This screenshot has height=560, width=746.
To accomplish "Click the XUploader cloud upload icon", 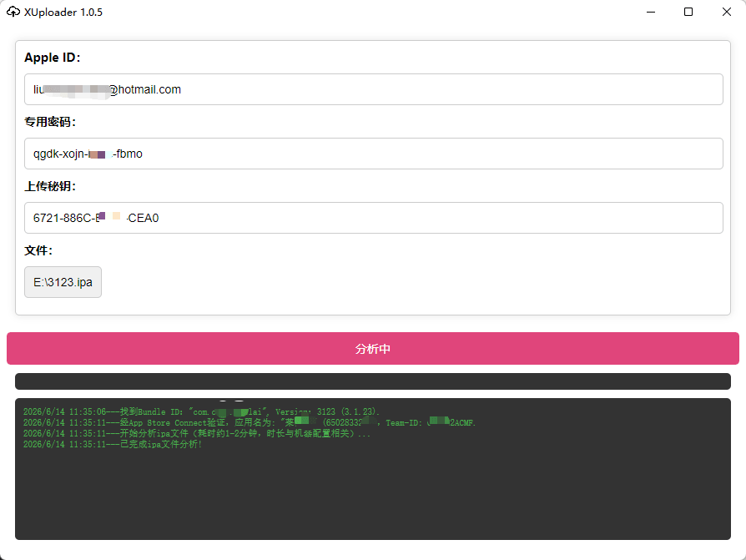I will [x=13, y=12].
